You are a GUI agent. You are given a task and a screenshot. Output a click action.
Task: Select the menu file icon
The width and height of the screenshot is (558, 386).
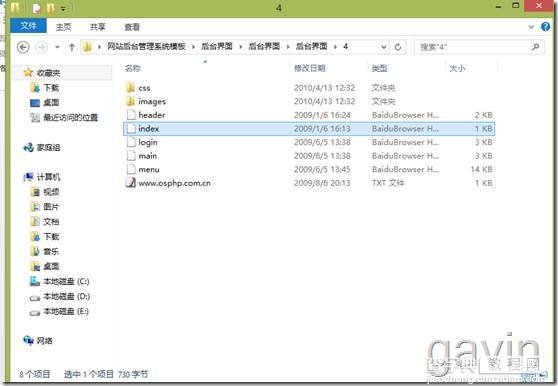point(131,169)
